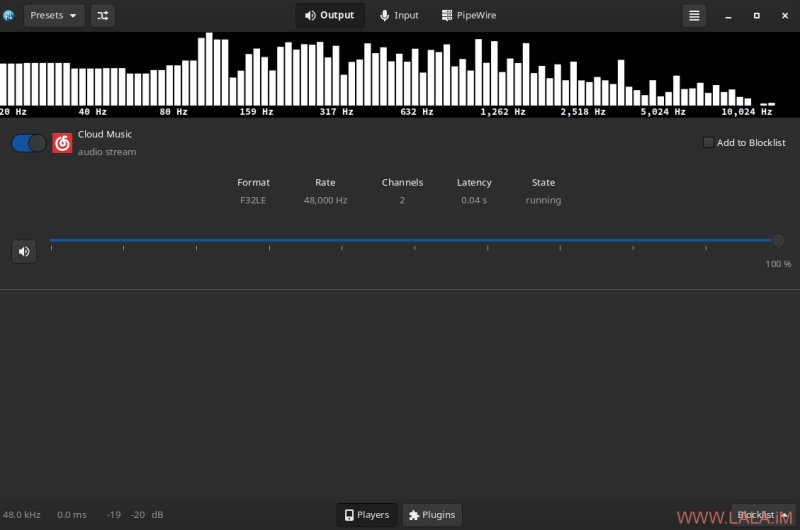
Task: Click the microphone icon for Input
Action: point(385,15)
